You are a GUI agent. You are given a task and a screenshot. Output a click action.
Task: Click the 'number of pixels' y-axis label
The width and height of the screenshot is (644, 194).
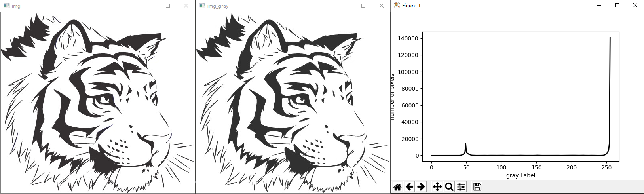[x=392, y=97]
